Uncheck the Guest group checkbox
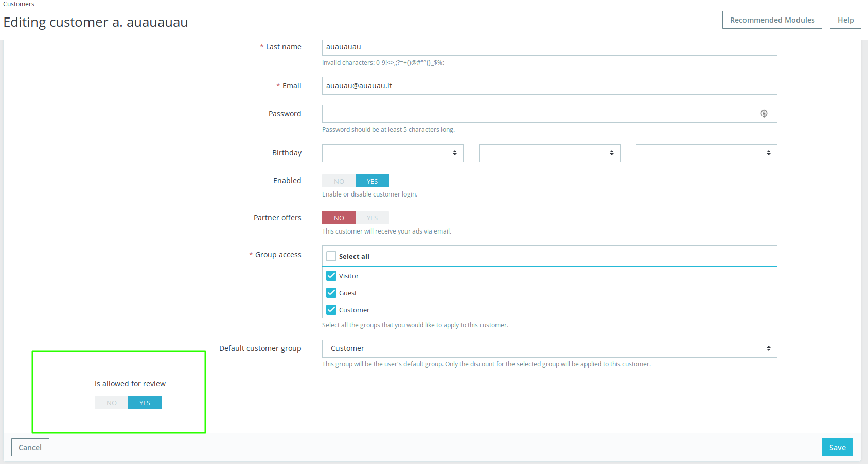This screenshot has height=464, width=868. coord(331,293)
